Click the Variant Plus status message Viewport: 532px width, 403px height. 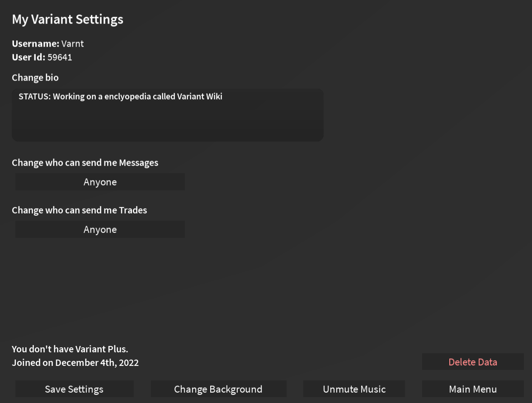tap(70, 349)
